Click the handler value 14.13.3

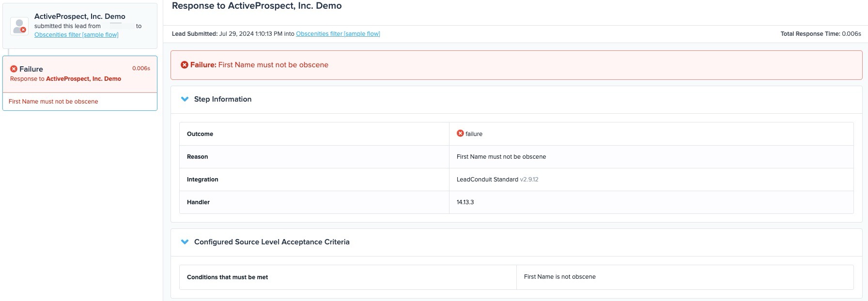point(465,202)
